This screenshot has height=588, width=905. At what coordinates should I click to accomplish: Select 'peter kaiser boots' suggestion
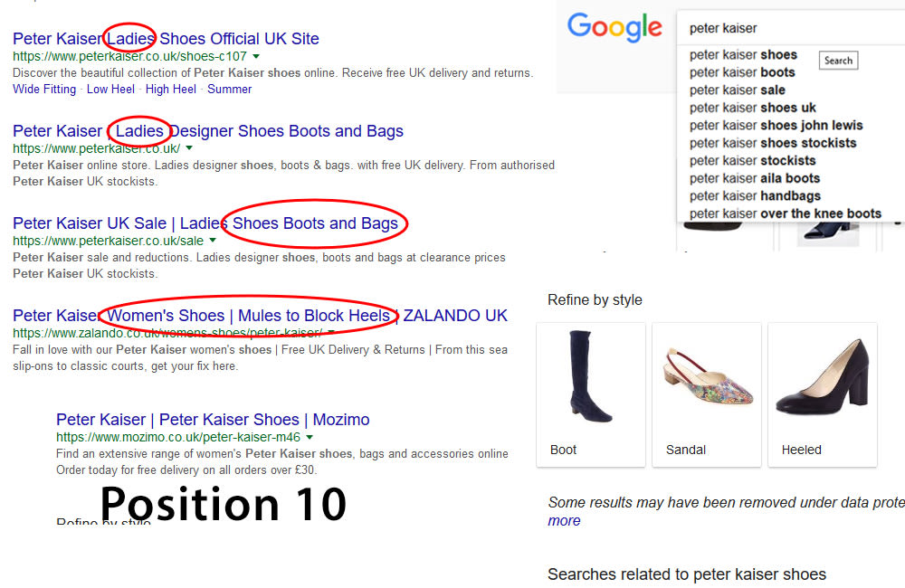pos(742,72)
